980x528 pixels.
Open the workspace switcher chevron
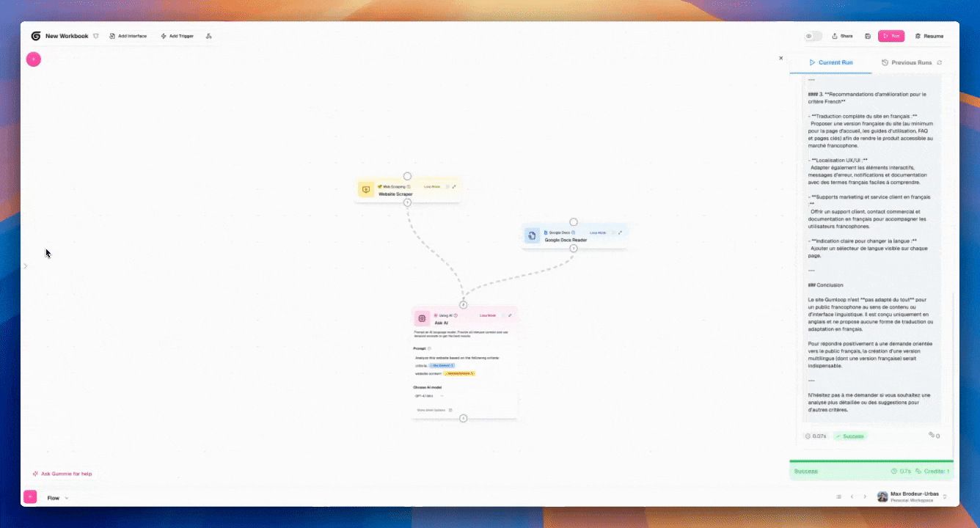pyautogui.click(x=945, y=497)
